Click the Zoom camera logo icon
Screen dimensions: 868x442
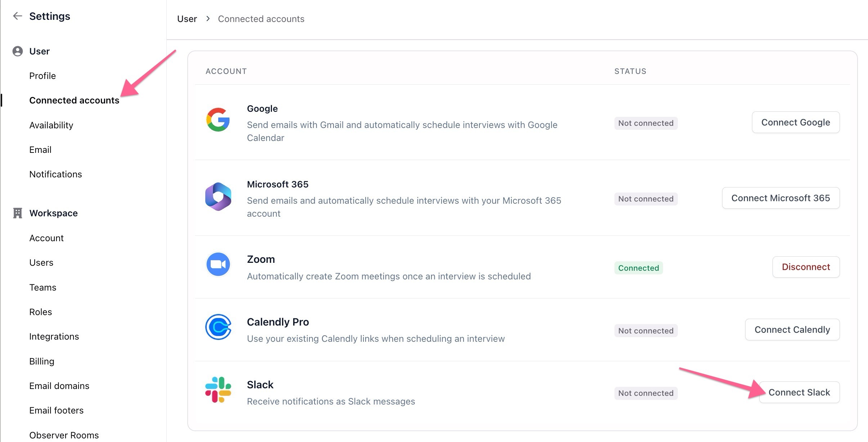(218, 264)
